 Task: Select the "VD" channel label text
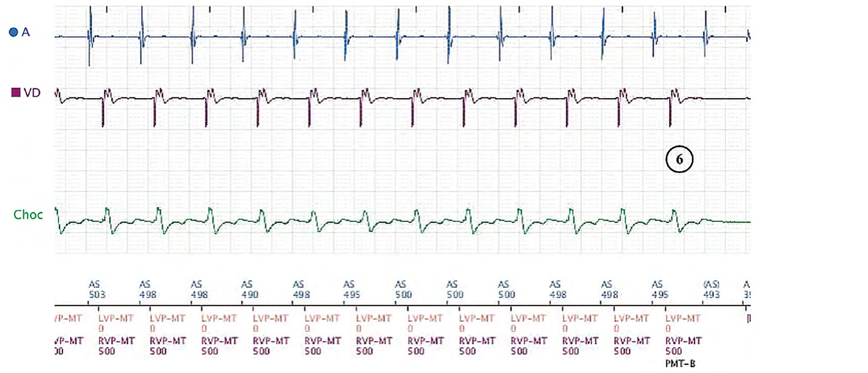coord(32,92)
